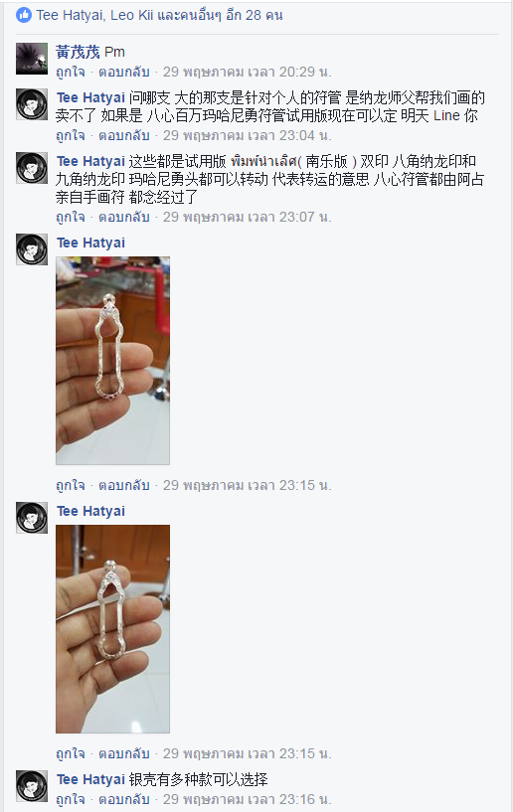The height and width of the screenshot is (812, 513).
Task: Open the second silver pendant photo
Action: [113, 629]
